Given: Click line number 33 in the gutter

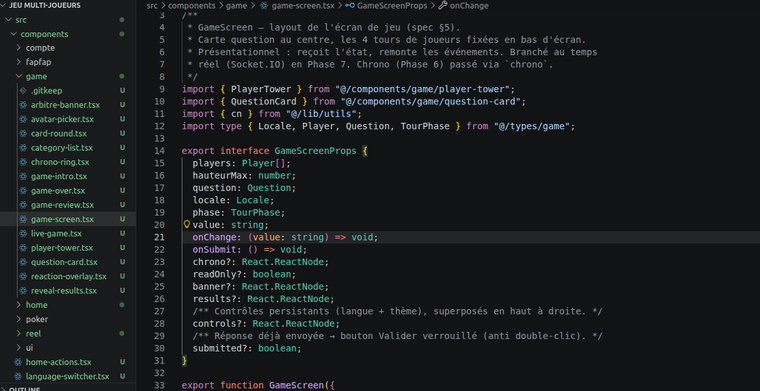Looking at the screenshot, I should pyautogui.click(x=159, y=385).
